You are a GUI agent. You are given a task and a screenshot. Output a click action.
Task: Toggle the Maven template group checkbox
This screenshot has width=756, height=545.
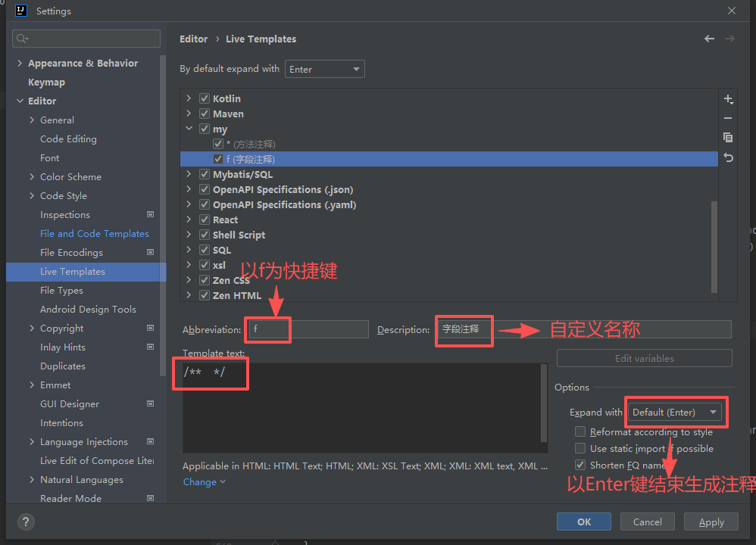point(205,114)
